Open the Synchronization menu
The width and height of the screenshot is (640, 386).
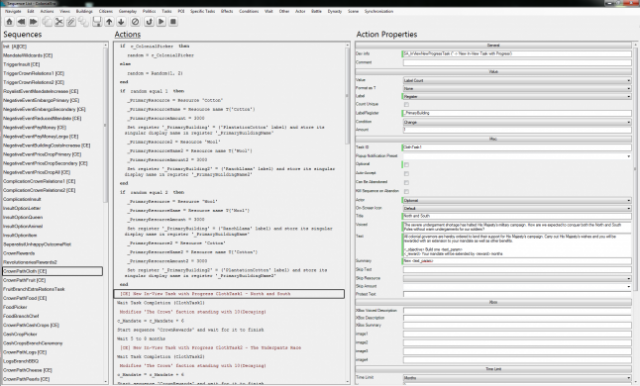379,11
